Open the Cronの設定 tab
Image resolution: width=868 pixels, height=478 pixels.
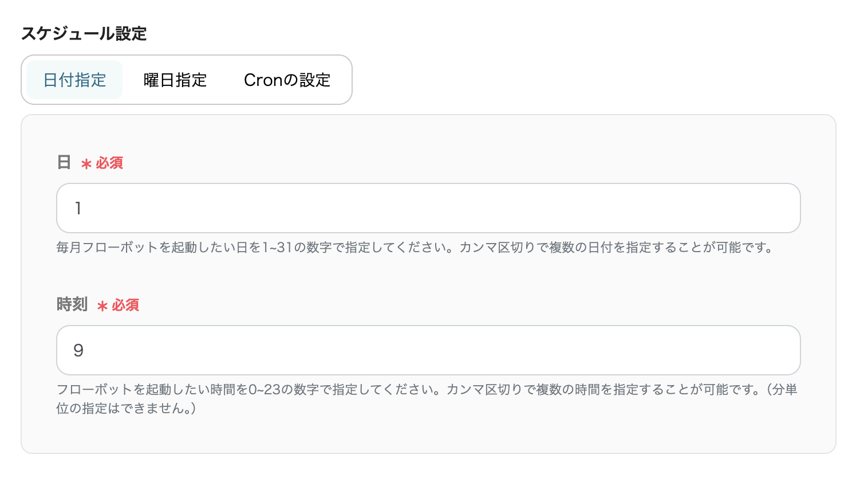tap(287, 80)
